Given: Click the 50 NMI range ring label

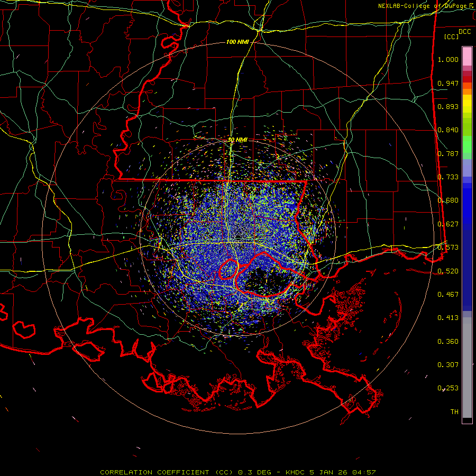Looking at the screenshot, I should pyautogui.click(x=237, y=140).
